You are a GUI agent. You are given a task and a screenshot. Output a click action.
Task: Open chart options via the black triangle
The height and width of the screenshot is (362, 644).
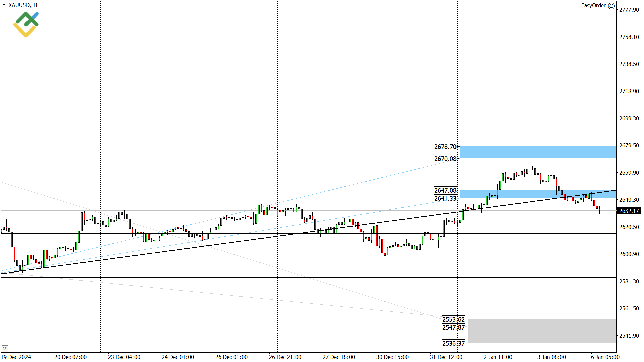point(3,5)
